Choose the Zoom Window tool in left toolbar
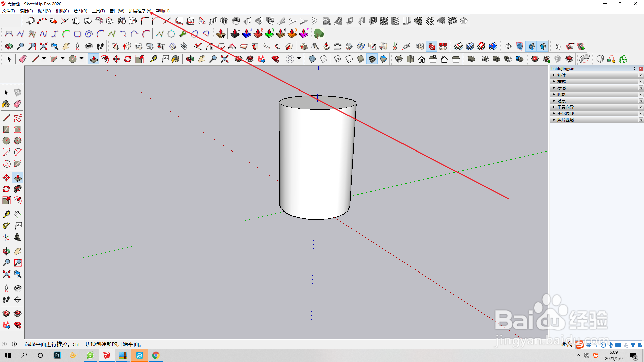 pos(18,263)
